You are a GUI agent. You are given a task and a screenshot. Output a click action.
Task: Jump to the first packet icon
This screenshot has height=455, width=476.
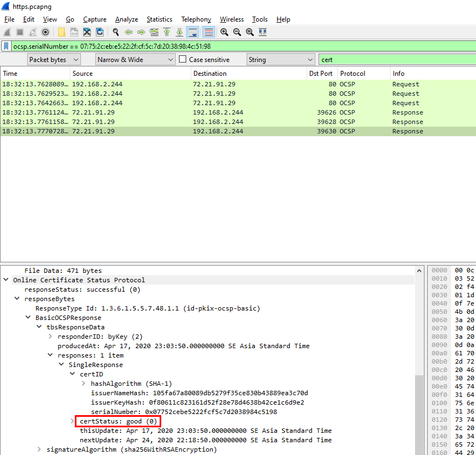tap(167, 32)
